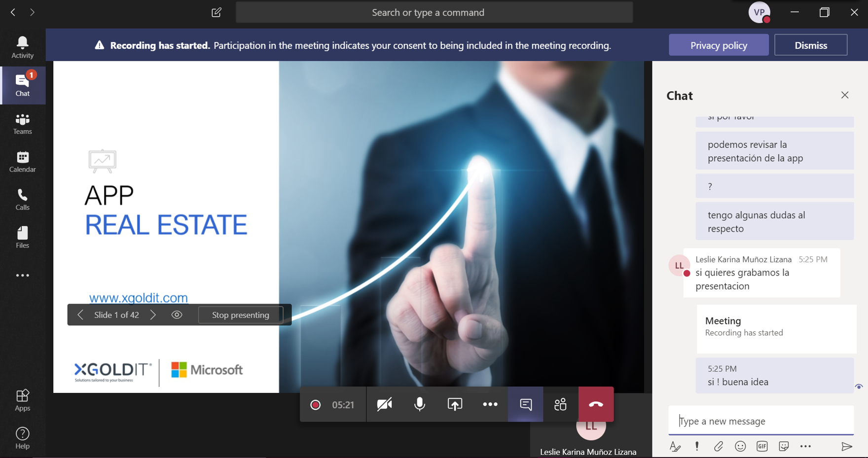The image size is (868, 458).
Task: Mute the microphone
Action: [420, 404]
